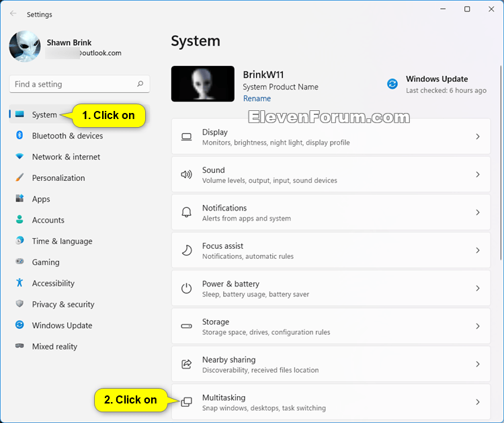Click the Privacy shield icon

tap(19, 304)
